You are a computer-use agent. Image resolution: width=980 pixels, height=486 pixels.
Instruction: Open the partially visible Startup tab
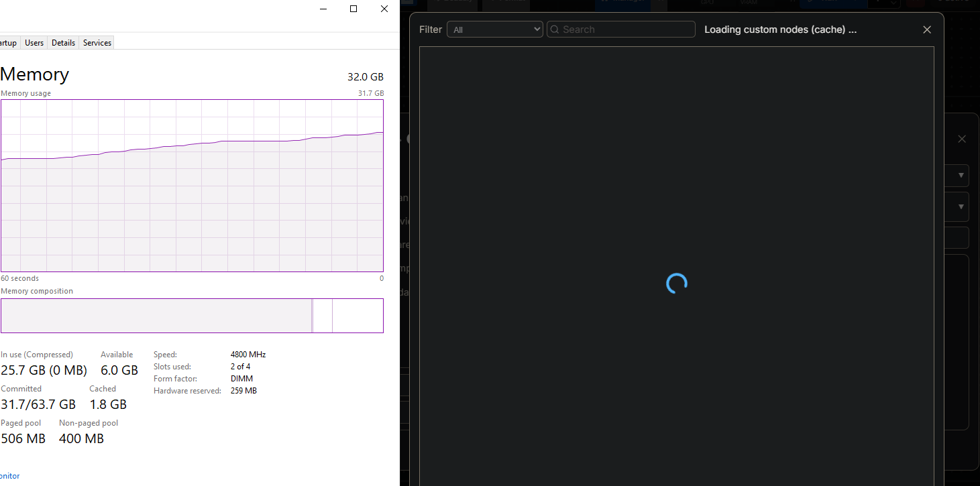point(9,43)
